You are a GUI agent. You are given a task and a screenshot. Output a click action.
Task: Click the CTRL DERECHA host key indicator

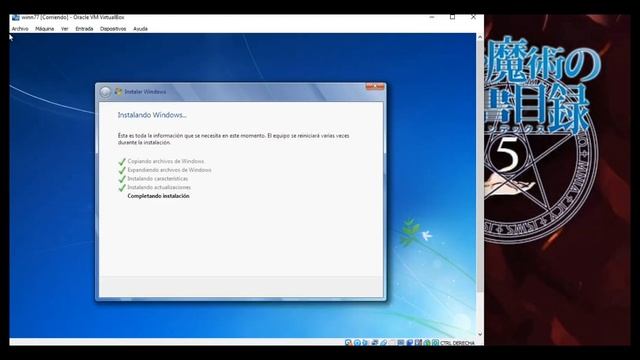pyautogui.click(x=457, y=343)
